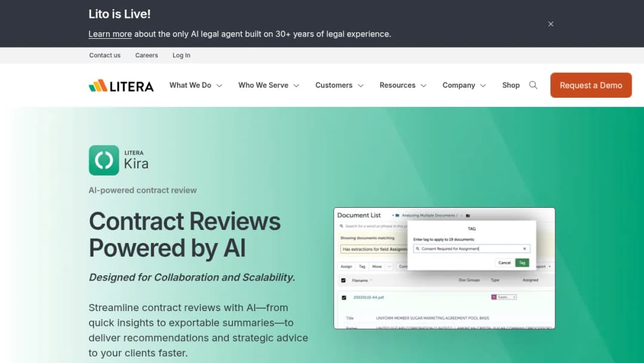This screenshot has height=363, width=644.
Task: Open the Contact us link
Action: [x=105, y=55]
